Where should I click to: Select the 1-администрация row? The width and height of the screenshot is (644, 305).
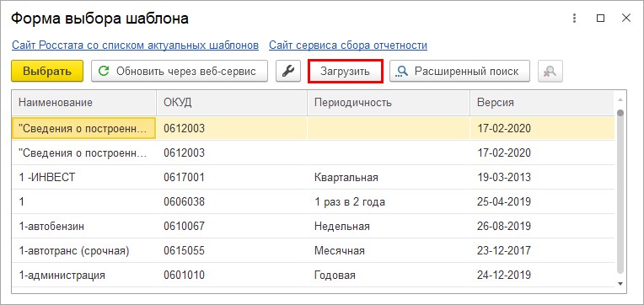[x=314, y=275]
